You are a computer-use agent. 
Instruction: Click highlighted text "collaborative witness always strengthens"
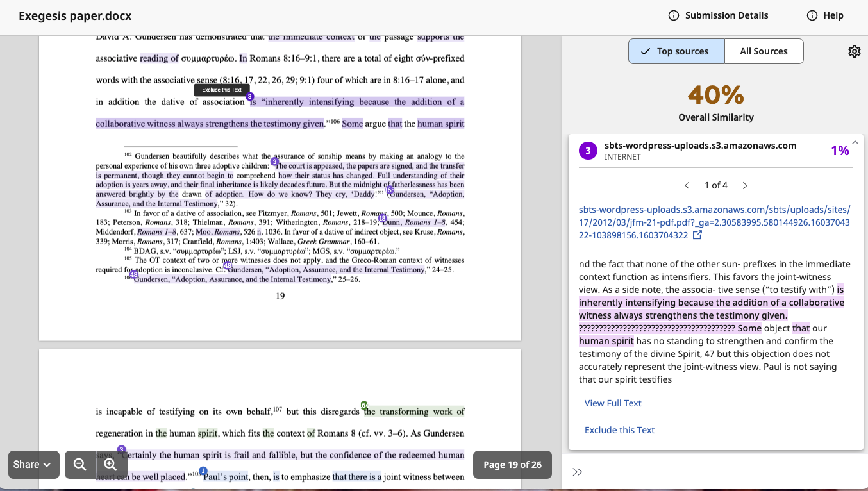click(x=172, y=124)
